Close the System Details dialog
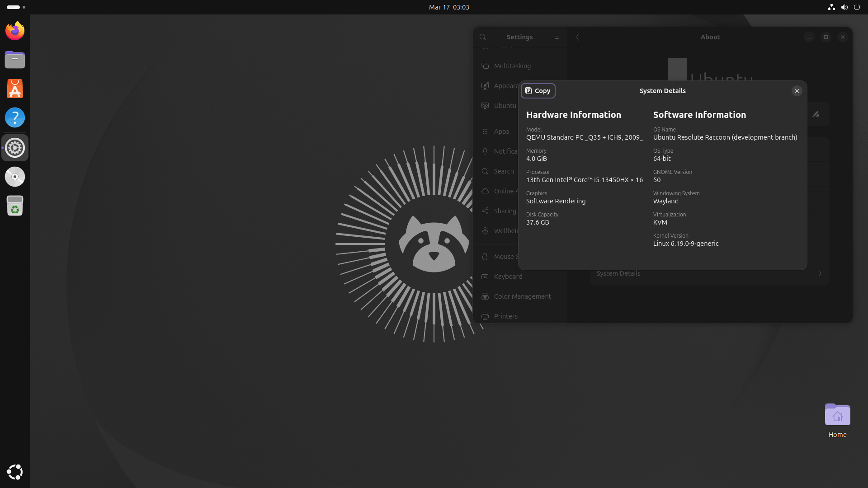The height and width of the screenshot is (488, 868). (x=797, y=90)
